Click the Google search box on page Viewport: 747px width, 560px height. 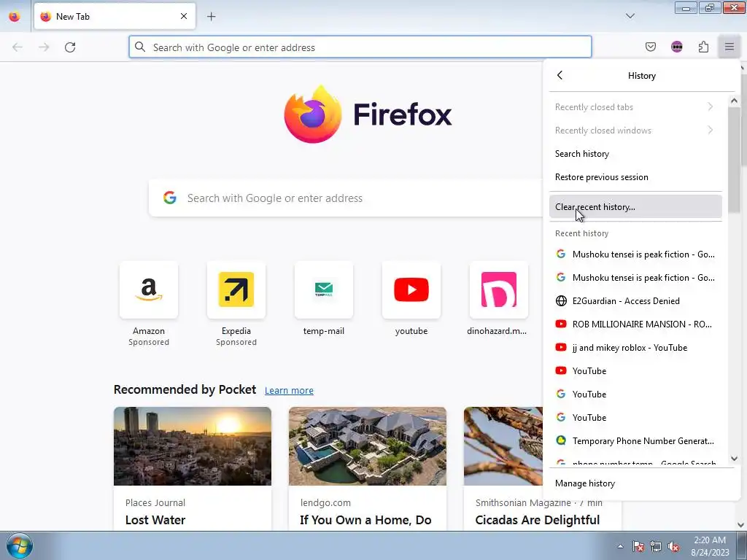pos(346,198)
